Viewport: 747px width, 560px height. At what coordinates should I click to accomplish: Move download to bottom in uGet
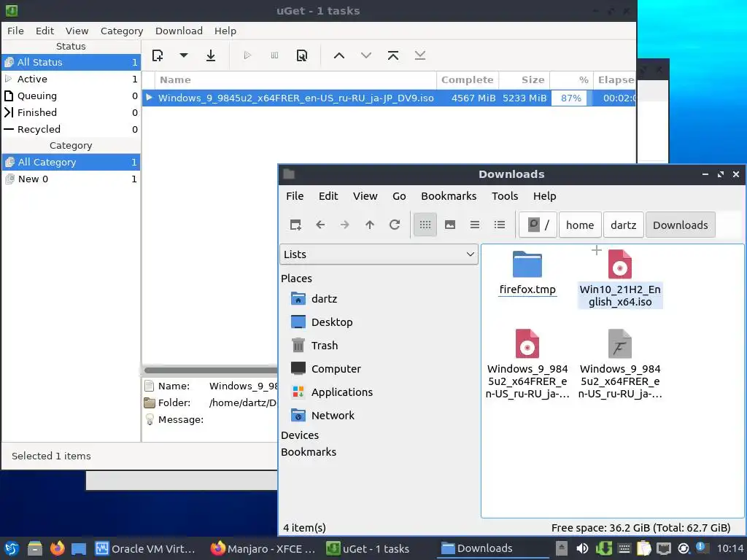click(419, 55)
